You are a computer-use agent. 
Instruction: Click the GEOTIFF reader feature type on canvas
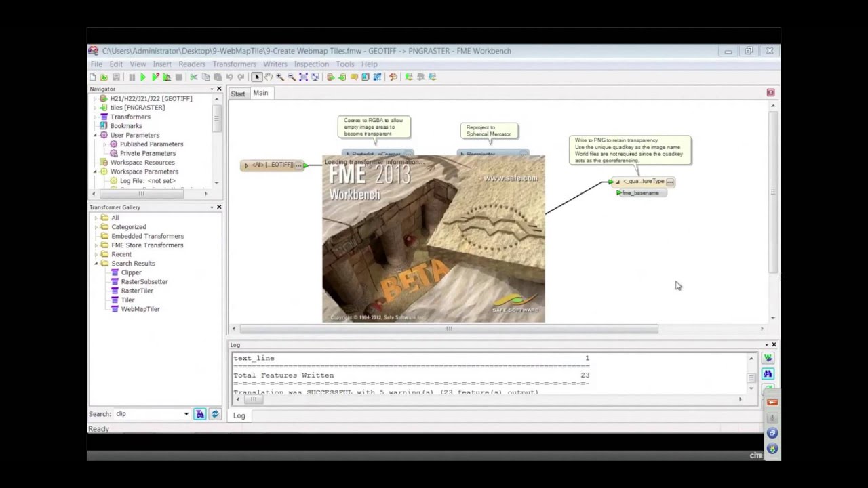coord(273,165)
